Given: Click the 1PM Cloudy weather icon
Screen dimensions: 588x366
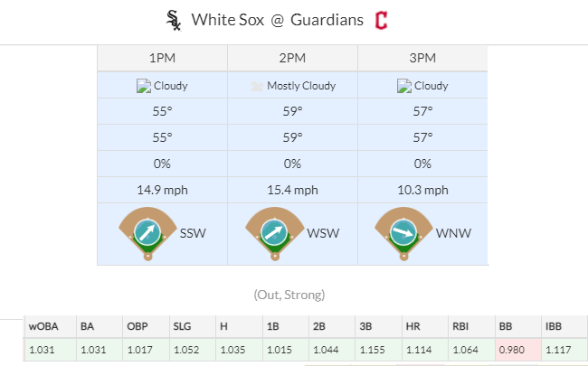Looking at the screenshot, I should click(143, 86).
